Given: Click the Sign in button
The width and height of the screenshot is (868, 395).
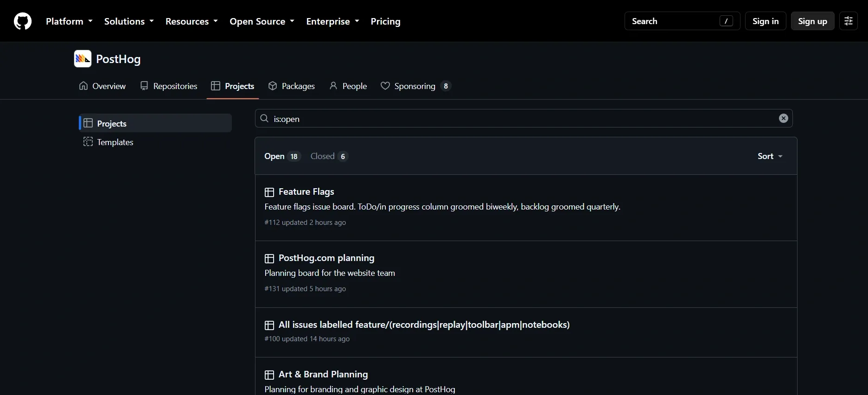Looking at the screenshot, I should tap(766, 21).
